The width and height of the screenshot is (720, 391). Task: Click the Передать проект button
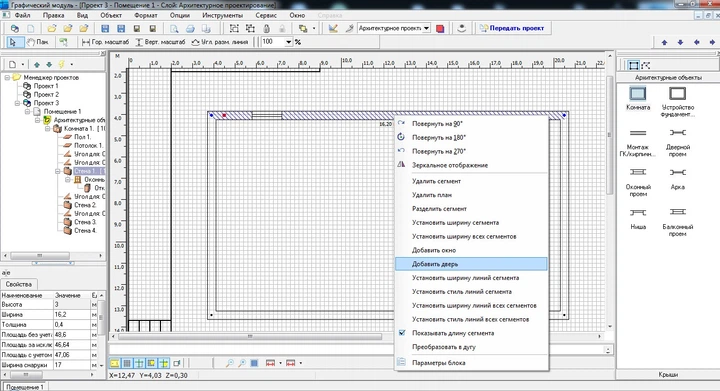pos(512,28)
